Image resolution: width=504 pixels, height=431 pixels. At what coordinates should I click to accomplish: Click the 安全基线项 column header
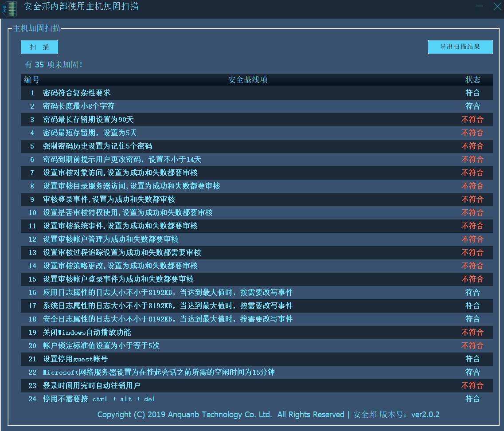point(248,80)
